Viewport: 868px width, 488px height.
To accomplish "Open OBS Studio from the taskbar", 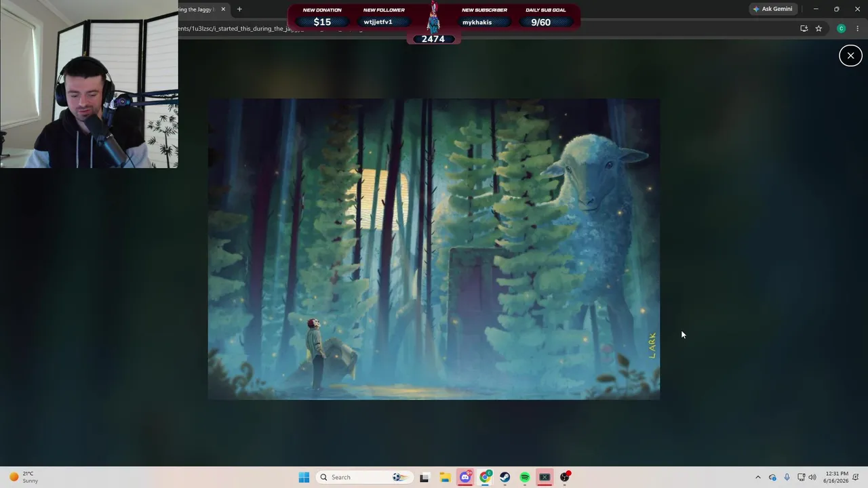I will (x=565, y=477).
